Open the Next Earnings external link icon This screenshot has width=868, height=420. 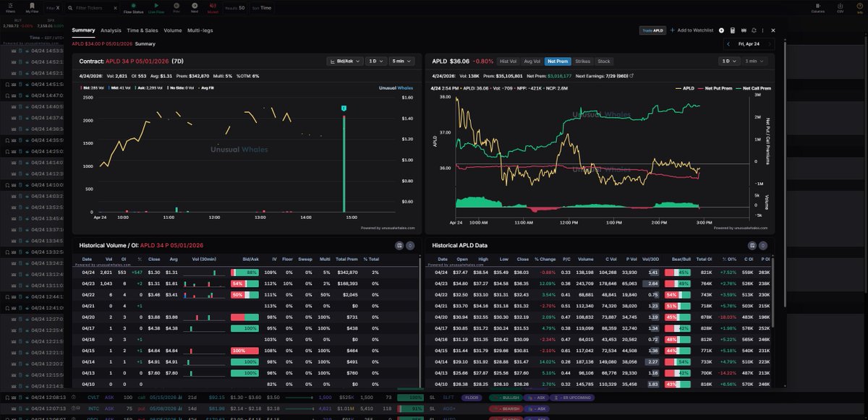pos(631,75)
